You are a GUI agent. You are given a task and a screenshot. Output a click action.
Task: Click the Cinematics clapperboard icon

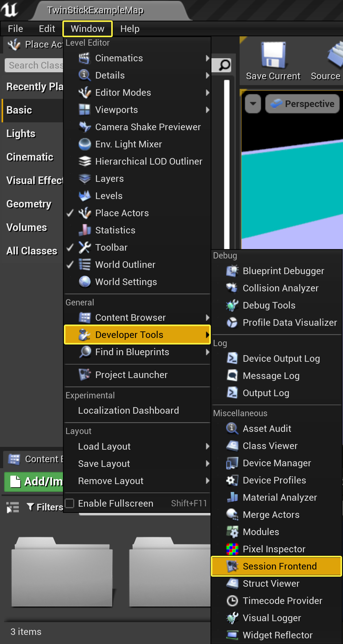point(85,58)
